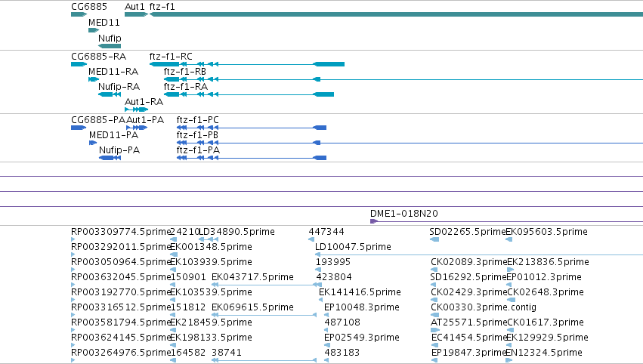Click the SD02265.5prime EST label
The image size is (643, 364).
point(468,232)
